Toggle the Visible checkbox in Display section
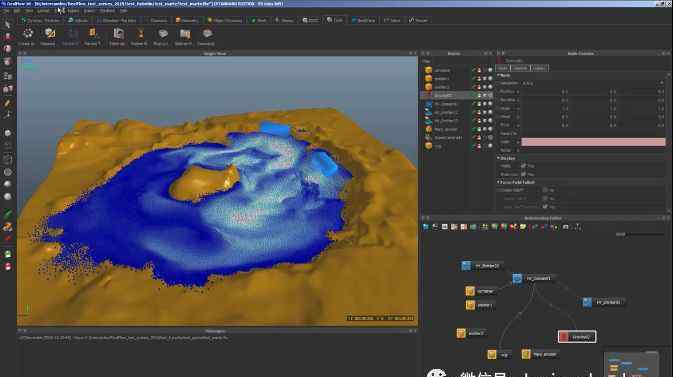673x377 pixels. click(523, 165)
